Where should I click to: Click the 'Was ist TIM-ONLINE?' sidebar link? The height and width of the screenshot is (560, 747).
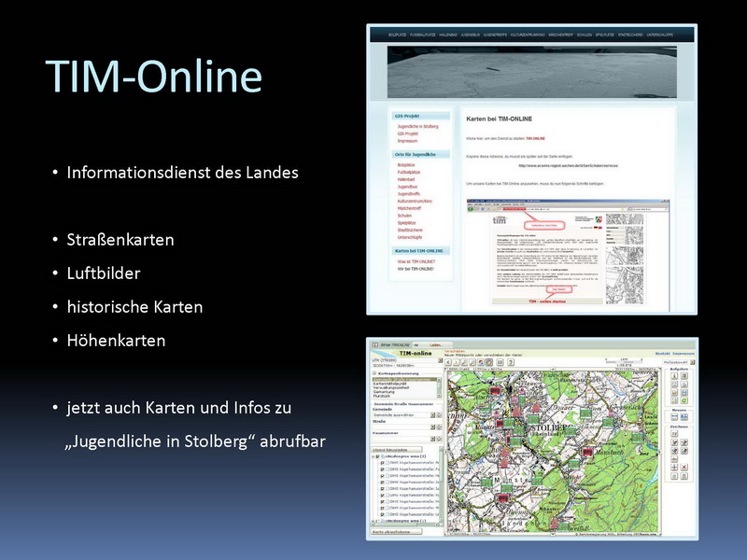(416, 261)
